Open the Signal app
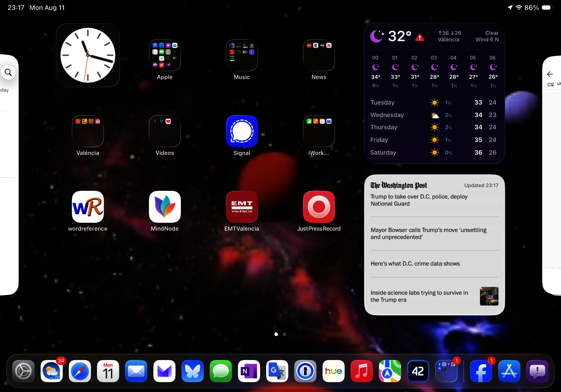The image size is (561, 392). (x=242, y=131)
